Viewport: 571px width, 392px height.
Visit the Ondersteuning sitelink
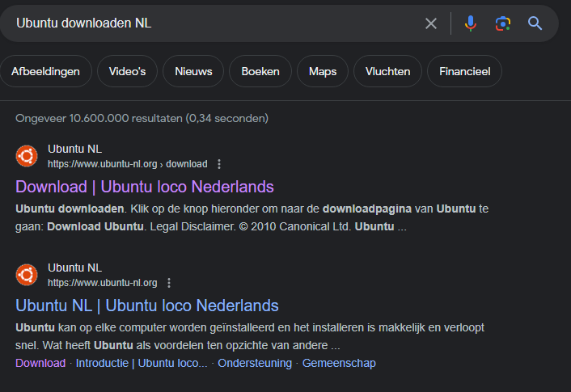pyautogui.click(x=255, y=363)
